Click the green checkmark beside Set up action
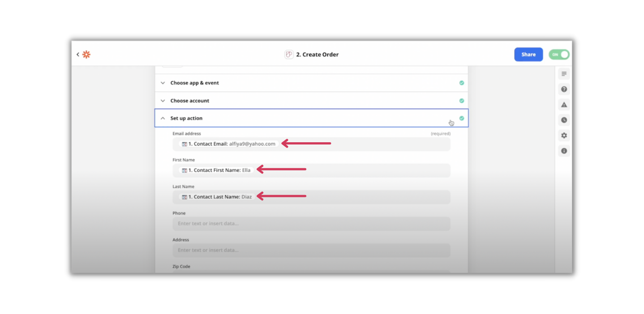The height and width of the screenshot is (314, 644). 461,118
